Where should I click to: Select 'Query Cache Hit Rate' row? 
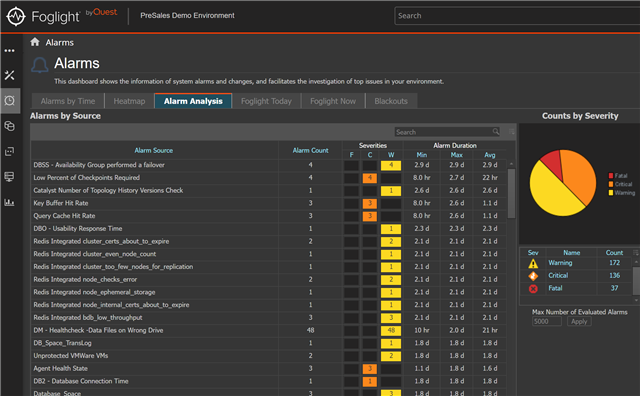click(269, 216)
